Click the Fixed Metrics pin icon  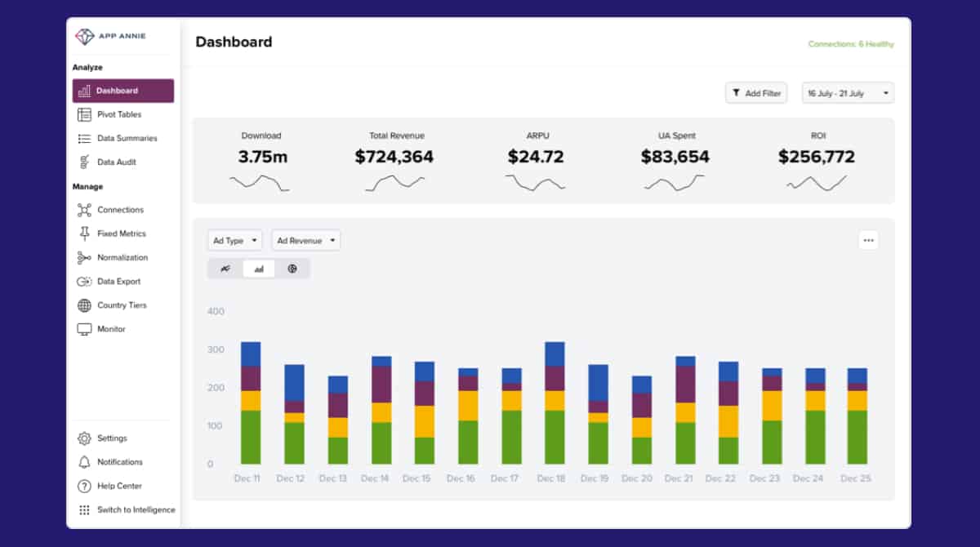(84, 233)
